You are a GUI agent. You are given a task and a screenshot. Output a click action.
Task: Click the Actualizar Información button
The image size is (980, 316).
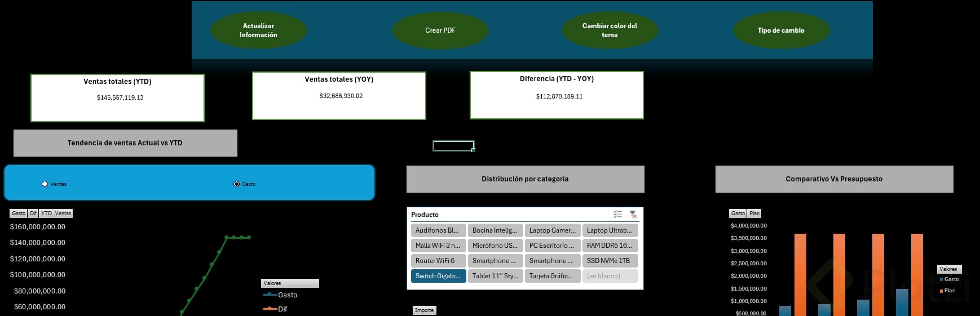(258, 30)
